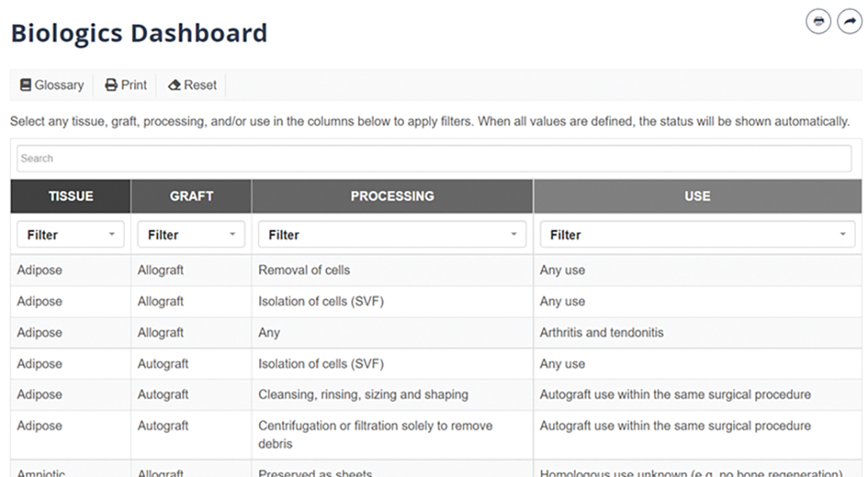Click the USE column header
Screen dimensions: 868x477
[697, 196]
